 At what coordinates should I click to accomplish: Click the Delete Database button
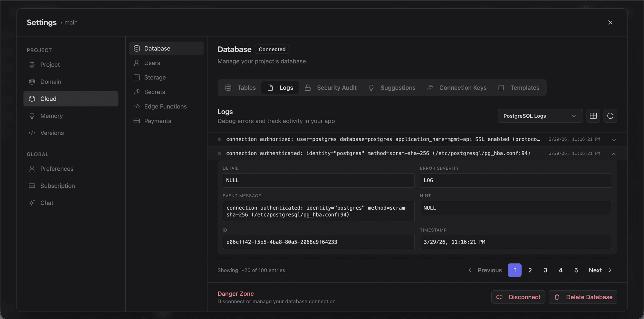(583, 297)
